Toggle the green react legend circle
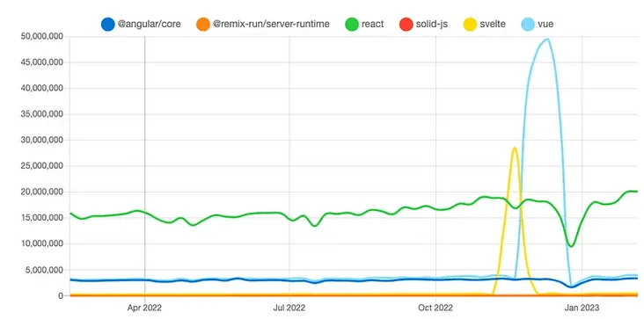 (x=352, y=25)
